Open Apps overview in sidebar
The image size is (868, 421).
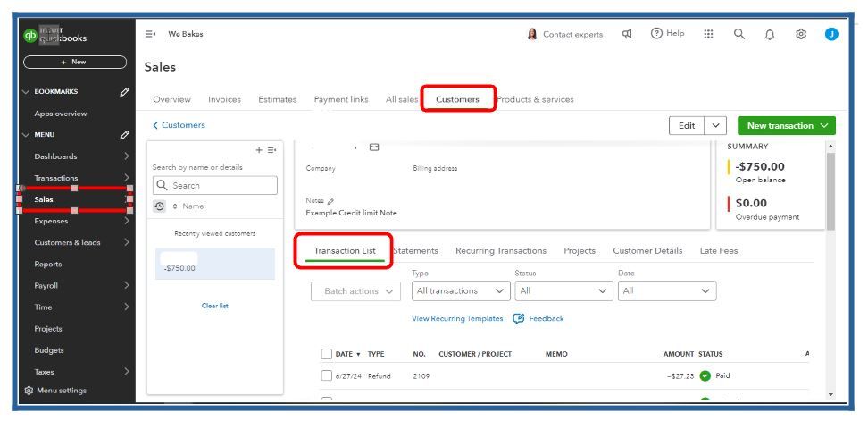pos(61,114)
